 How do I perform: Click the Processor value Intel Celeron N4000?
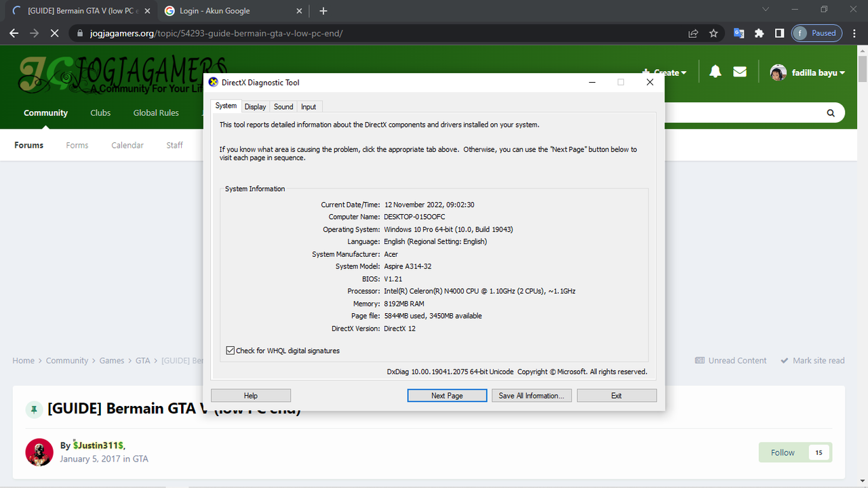click(x=479, y=291)
